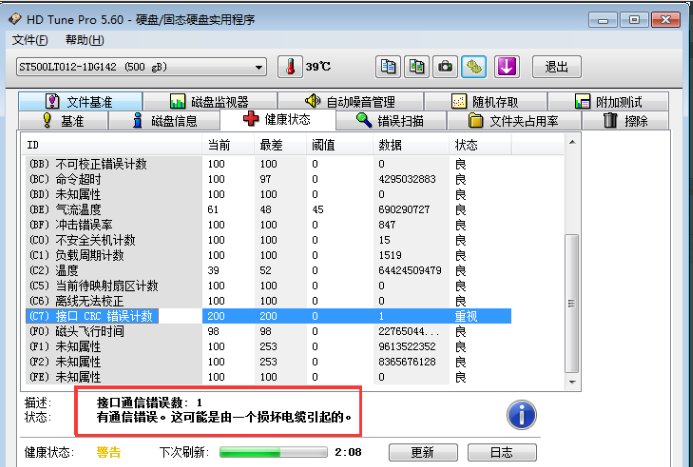Click the 当前 column header
This screenshot has width=693, height=467.
(228, 145)
